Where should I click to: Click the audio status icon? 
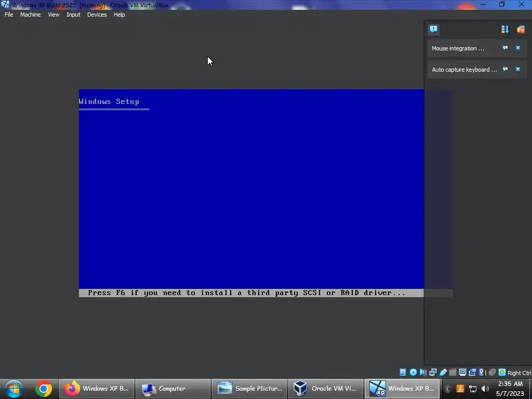point(423,372)
